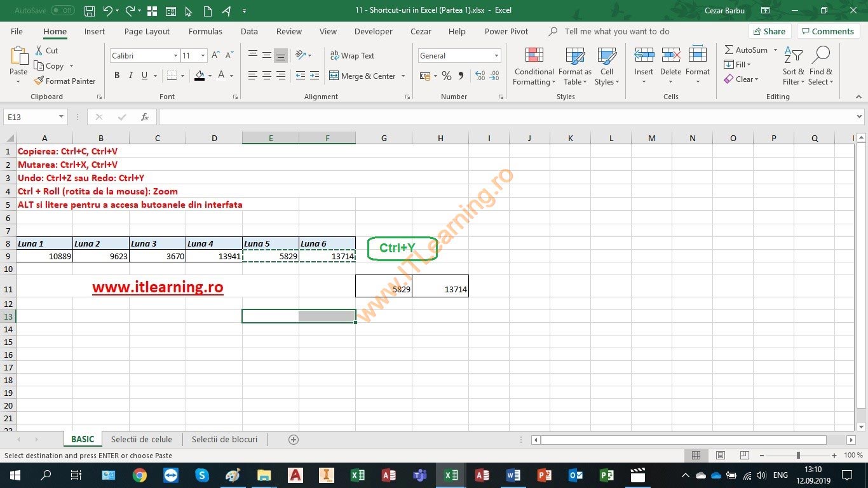The image size is (868, 488).
Task: Switch to the Insert tab
Action: click(95, 31)
